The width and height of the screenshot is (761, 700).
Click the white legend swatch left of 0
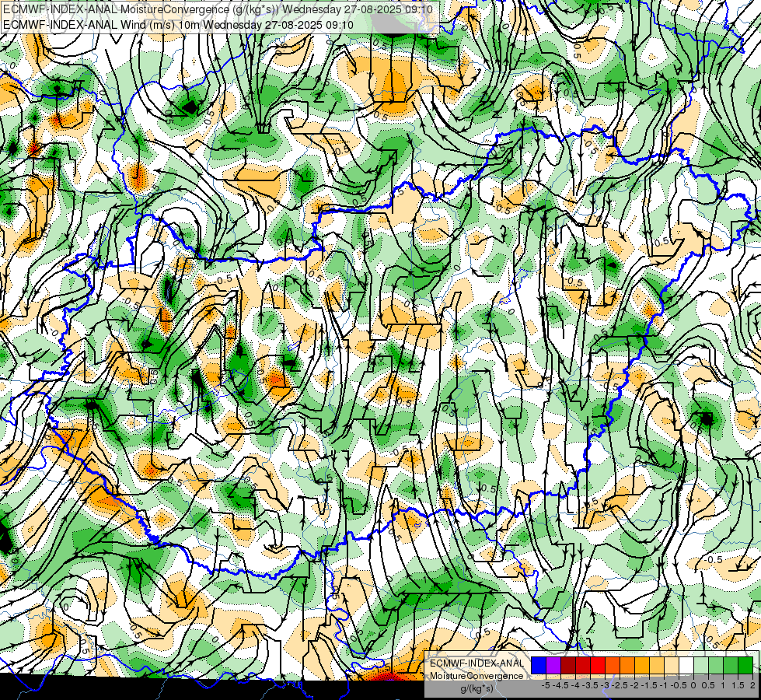click(x=686, y=666)
